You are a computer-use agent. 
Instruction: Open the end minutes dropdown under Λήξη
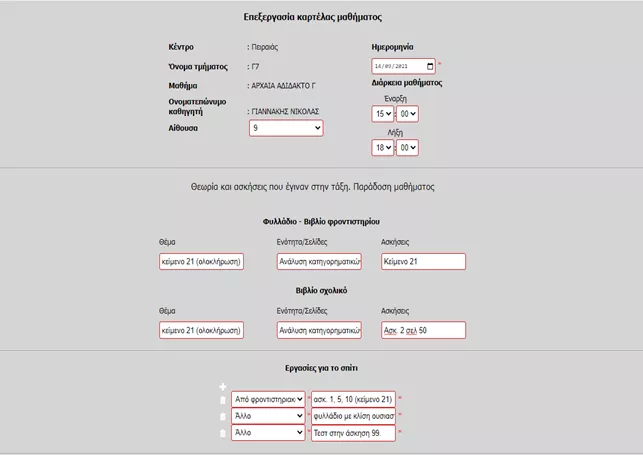coord(407,148)
